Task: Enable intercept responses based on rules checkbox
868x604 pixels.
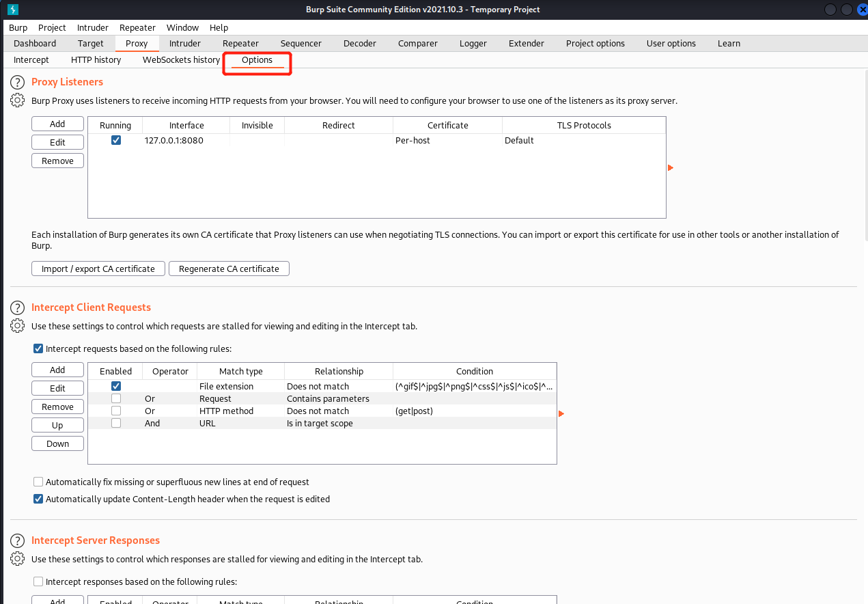Action: tap(38, 581)
